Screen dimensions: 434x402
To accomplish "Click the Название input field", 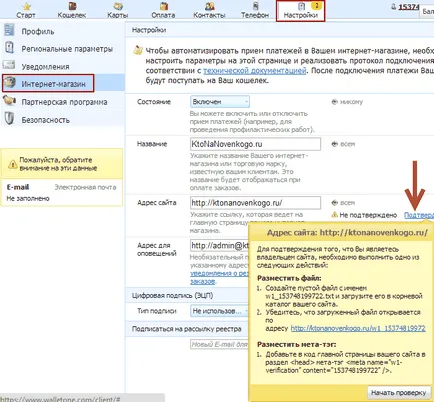I will tap(255, 144).
